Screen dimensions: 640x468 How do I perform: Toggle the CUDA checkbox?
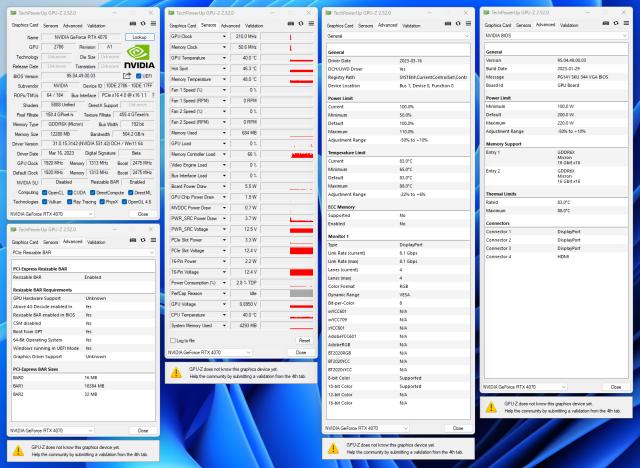coord(70,192)
